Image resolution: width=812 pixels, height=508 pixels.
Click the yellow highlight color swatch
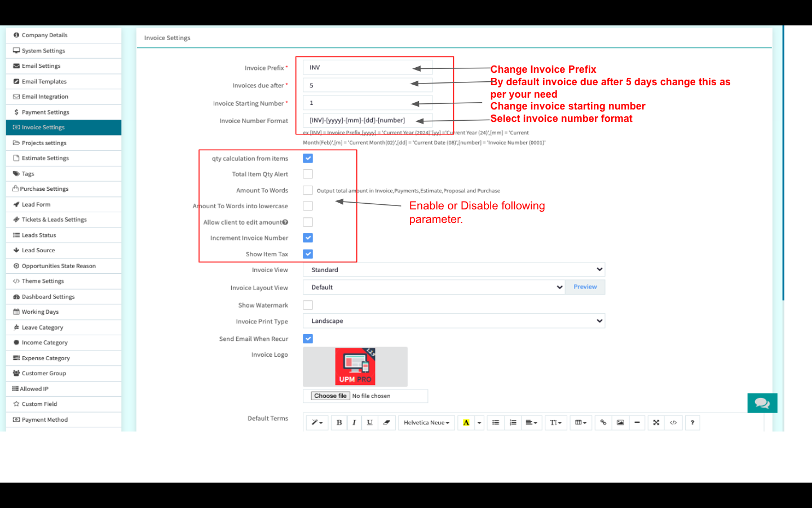click(466, 422)
